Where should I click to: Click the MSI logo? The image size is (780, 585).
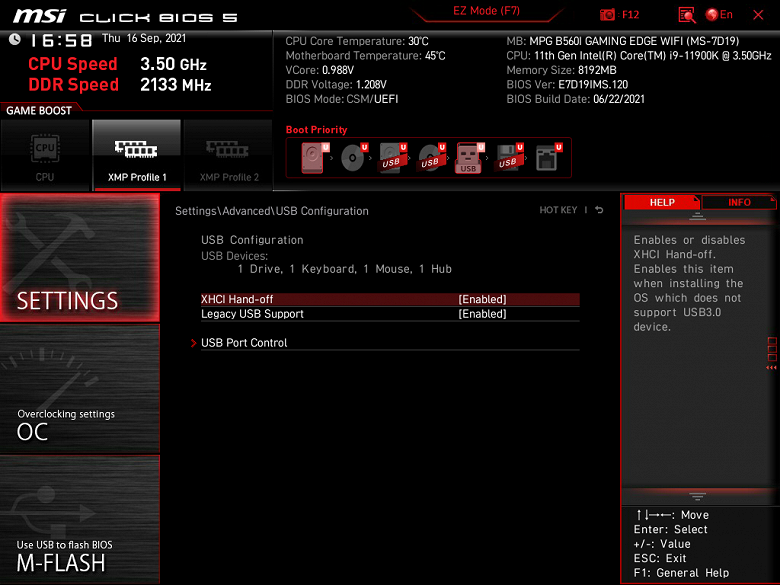39,16
